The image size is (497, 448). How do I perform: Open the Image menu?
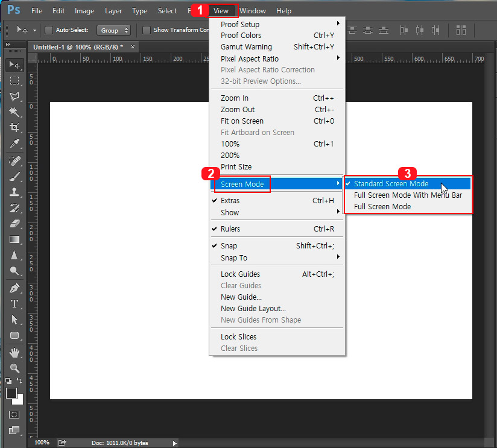84,11
